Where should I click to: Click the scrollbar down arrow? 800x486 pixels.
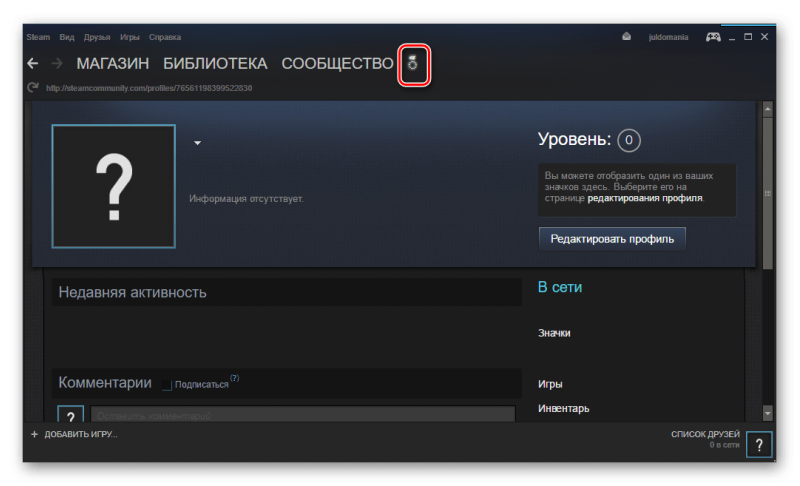tap(767, 413)
